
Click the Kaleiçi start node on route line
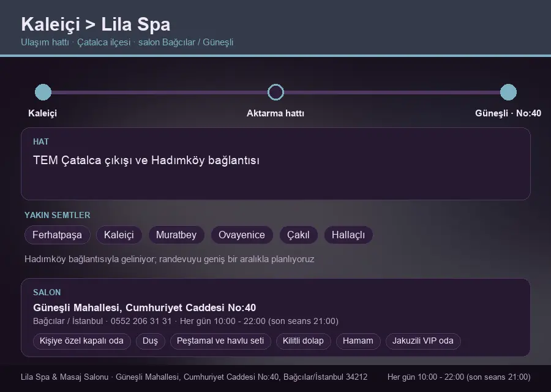43,92
